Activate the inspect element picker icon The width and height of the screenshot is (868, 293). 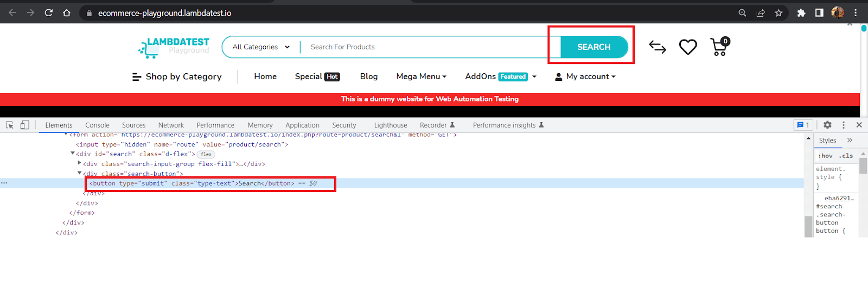[x=9, y=125]
